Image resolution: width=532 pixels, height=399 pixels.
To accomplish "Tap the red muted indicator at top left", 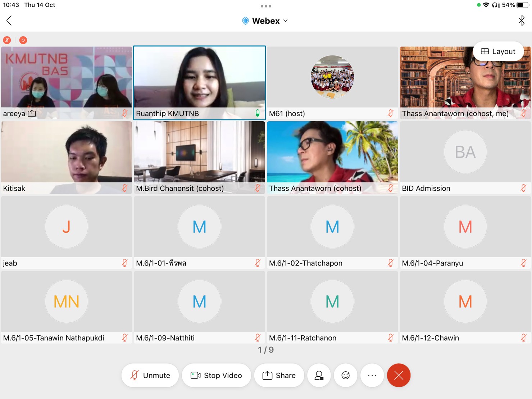I will click(7, 40).
